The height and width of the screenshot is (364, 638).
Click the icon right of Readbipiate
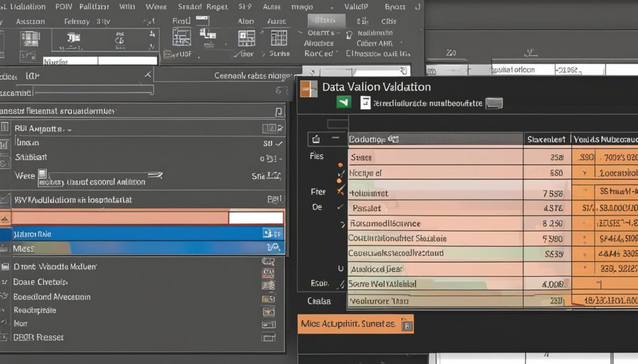click(x=269, y=310)
